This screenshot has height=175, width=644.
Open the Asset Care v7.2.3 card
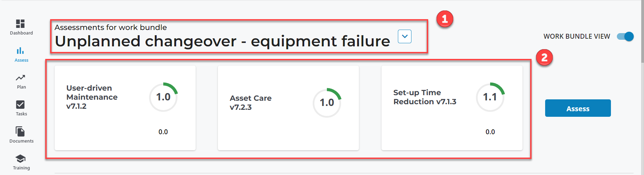coord(288,108)
